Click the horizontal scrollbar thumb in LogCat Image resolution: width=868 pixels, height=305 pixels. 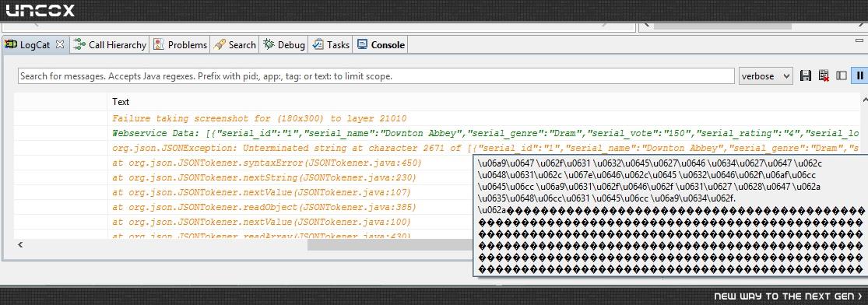(x=390, y=244)
